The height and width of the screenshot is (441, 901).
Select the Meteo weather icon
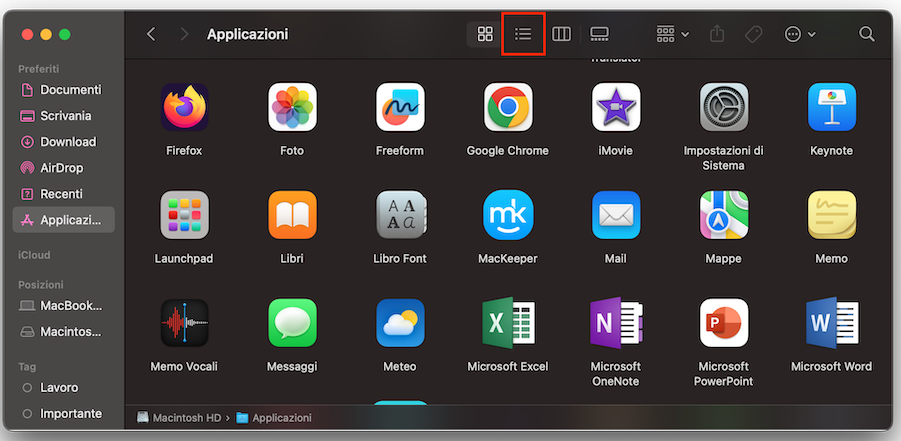(x=400, y=323)
